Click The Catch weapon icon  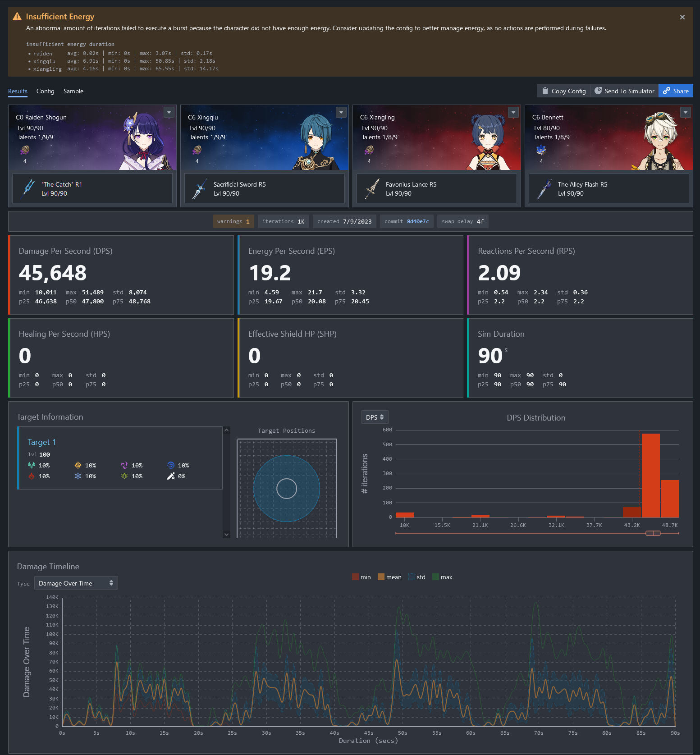coord(29,189)
